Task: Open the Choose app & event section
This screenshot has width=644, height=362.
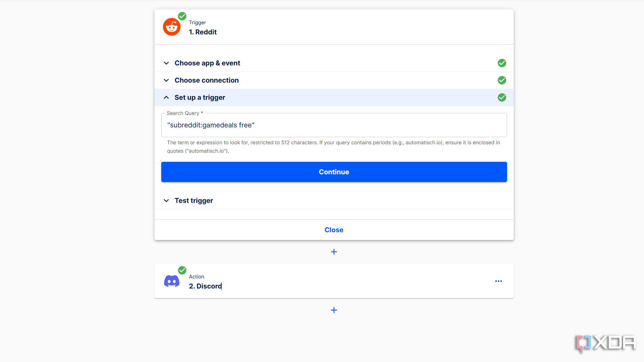Action: click(x=334, y=63)
